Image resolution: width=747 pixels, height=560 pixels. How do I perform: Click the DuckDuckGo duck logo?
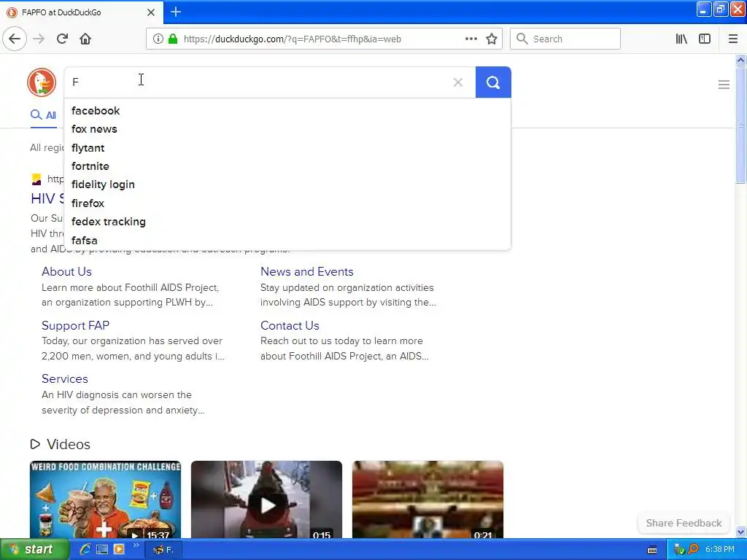42,82
